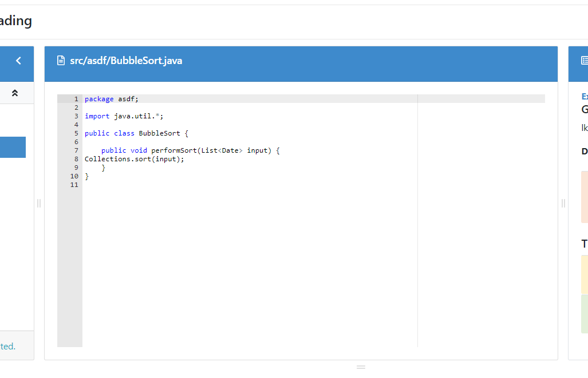This screenshot has width=588, height=378.
Task: Click line number 10 in the gutter
Action: pyautogui.click(x=74, y=177)
